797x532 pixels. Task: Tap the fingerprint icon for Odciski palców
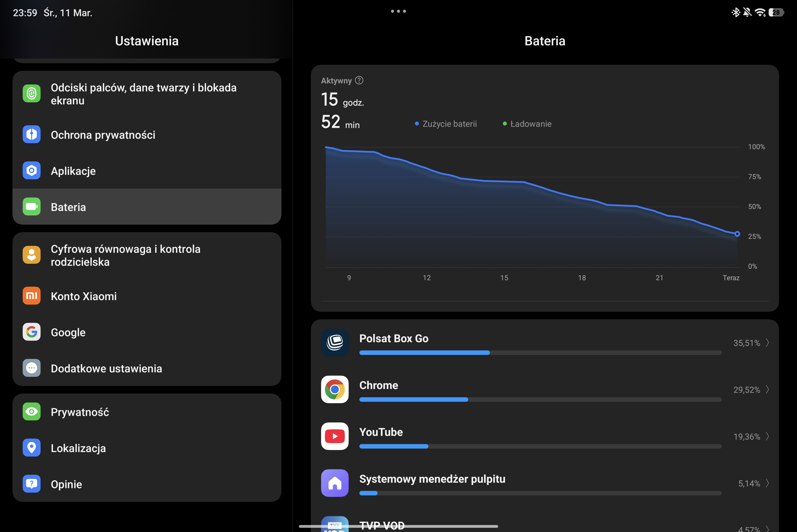pyautogui.click(x=32, y=94)
